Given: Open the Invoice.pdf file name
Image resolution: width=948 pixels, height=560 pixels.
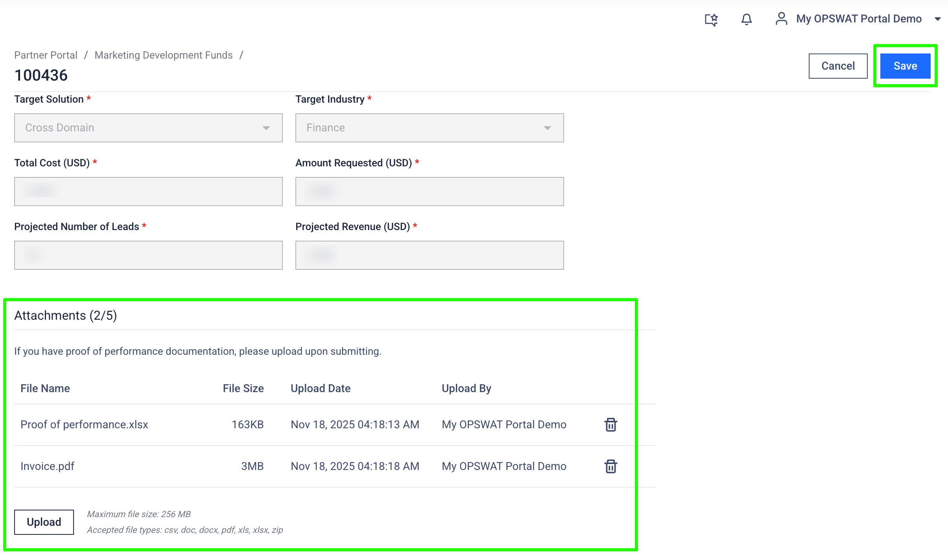Looking at the screenshot, I should click(48, 466).
